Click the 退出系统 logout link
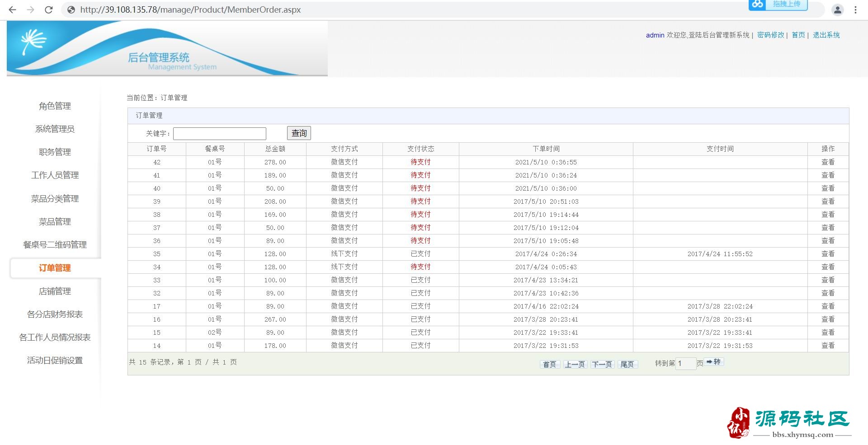Screen dimensions: 868x445 [x=826, y=35]
